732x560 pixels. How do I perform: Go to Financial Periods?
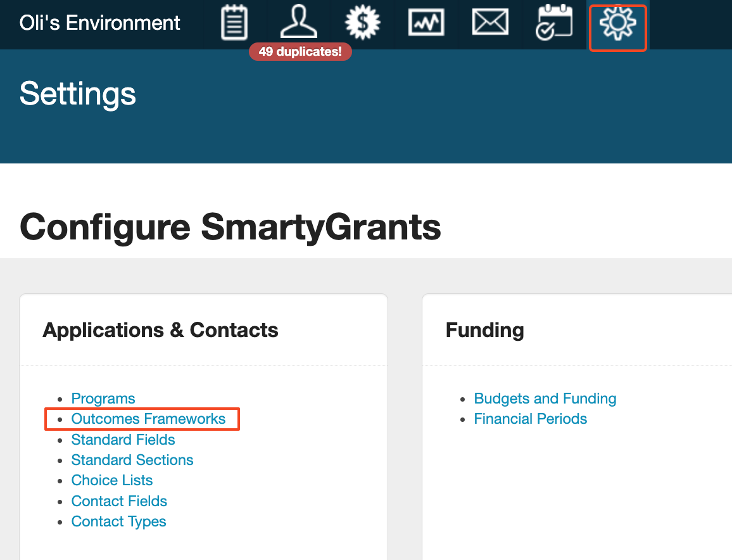tap(530, 419)
